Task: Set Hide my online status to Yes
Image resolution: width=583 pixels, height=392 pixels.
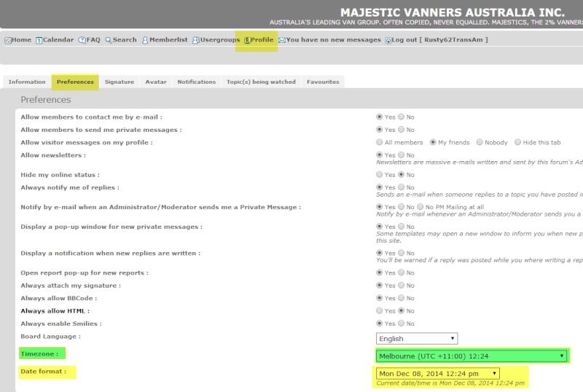Action: pyautogui.click(x=379, y=174)
